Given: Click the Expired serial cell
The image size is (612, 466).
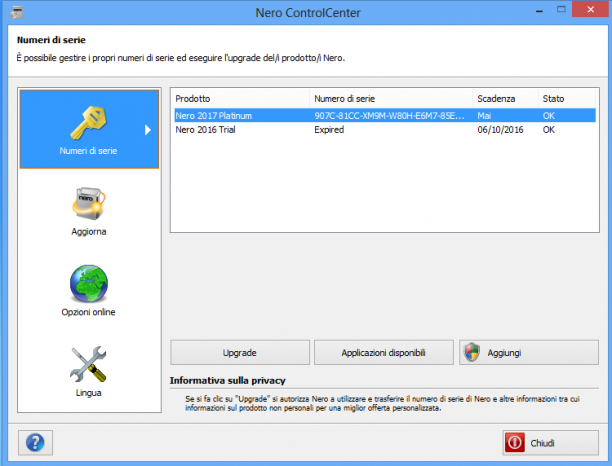Looking at the screenshot, I should [x=329, y=130].
